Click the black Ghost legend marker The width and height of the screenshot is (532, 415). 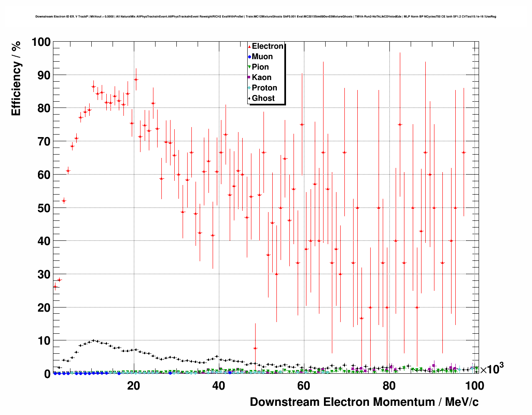click(249, 98)
